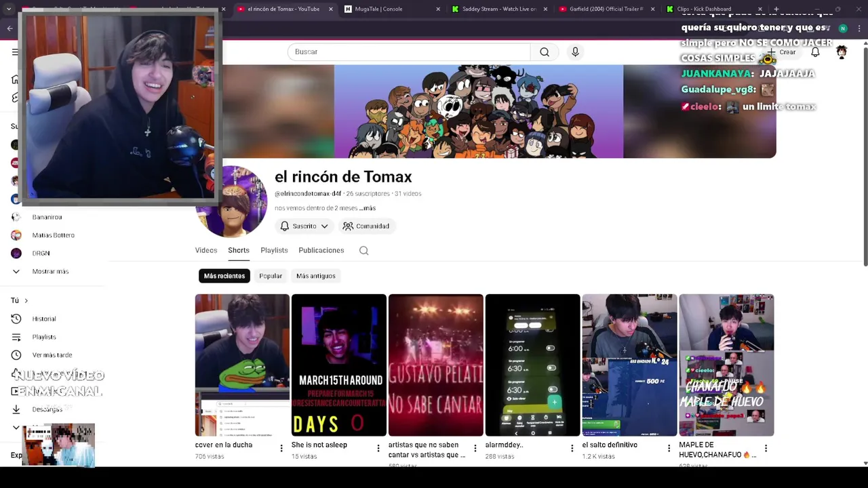868x488 pixels.
Task: Expand the Suscrito notification dropdown
Action: coord(324,226)
